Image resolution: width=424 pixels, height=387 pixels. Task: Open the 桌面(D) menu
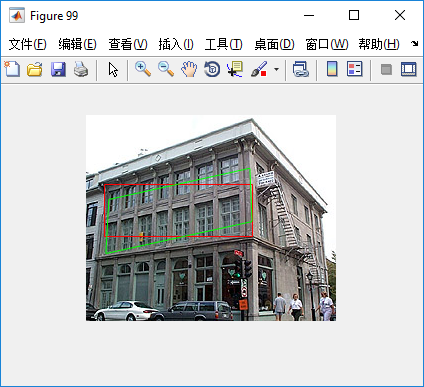pos(274,44)
